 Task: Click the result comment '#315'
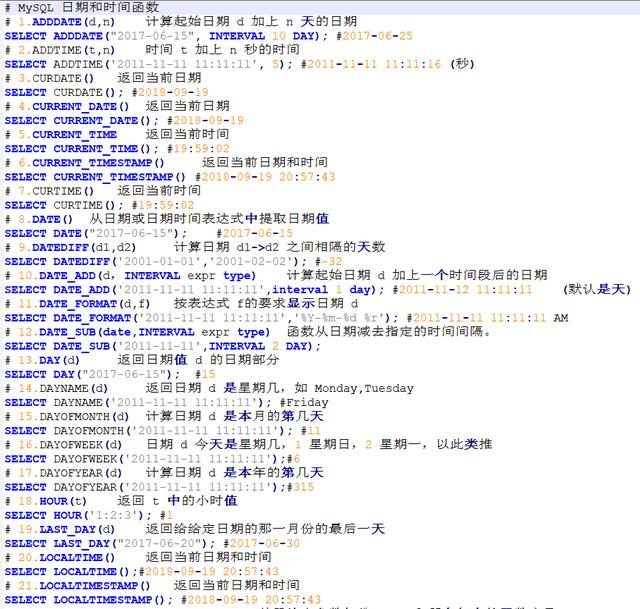click(x=301, y=487)
